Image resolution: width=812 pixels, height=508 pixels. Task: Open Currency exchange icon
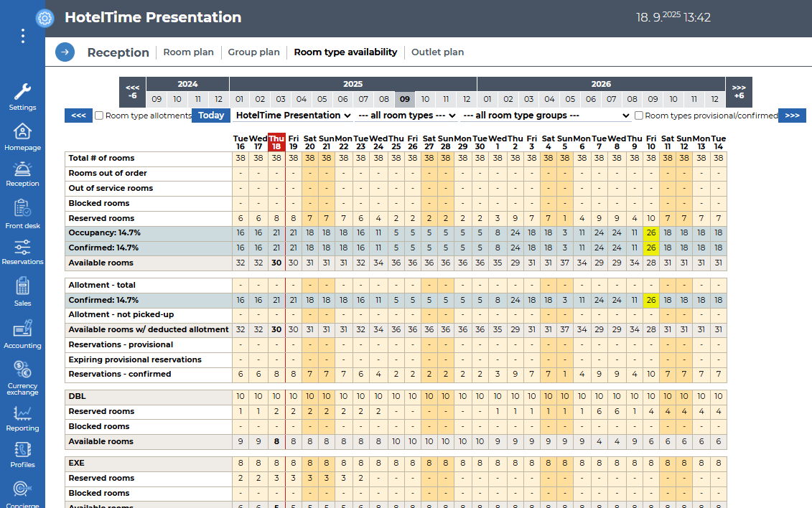point(22,370)
